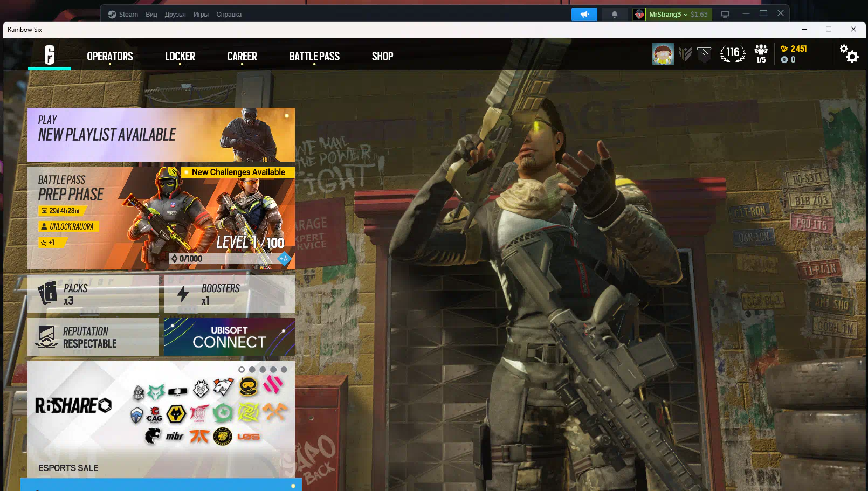This screenshot has width=868, height=491.
Task: Click the lightning bolt booster icon
Action: tap(183, 294)
